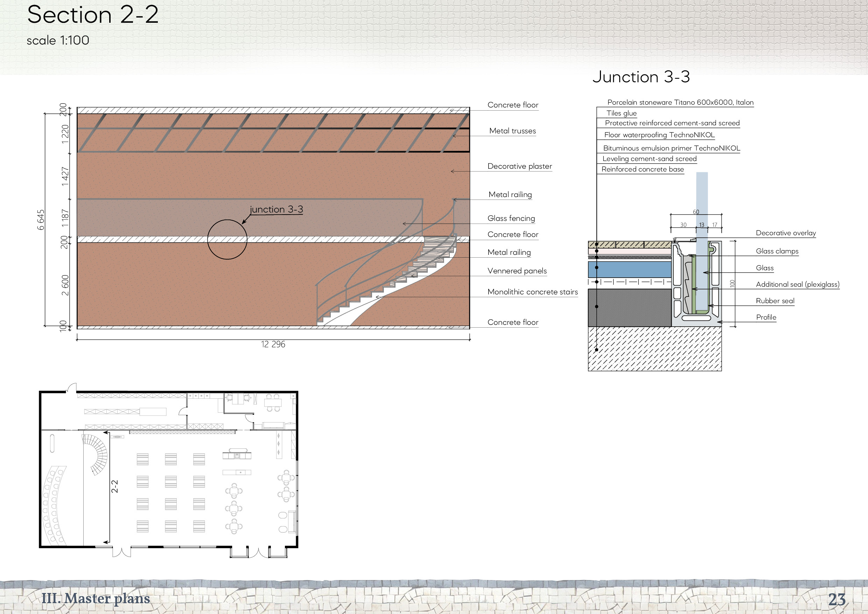
Task: Select "Floor waterproofing TechnoNIKOL" label
Action: coord(659,135)
